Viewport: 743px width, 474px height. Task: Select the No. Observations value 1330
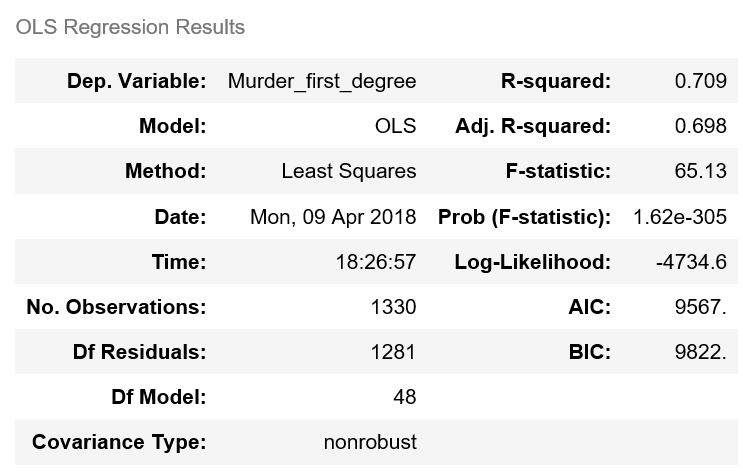pyautogui.click(x=393, y=307)
